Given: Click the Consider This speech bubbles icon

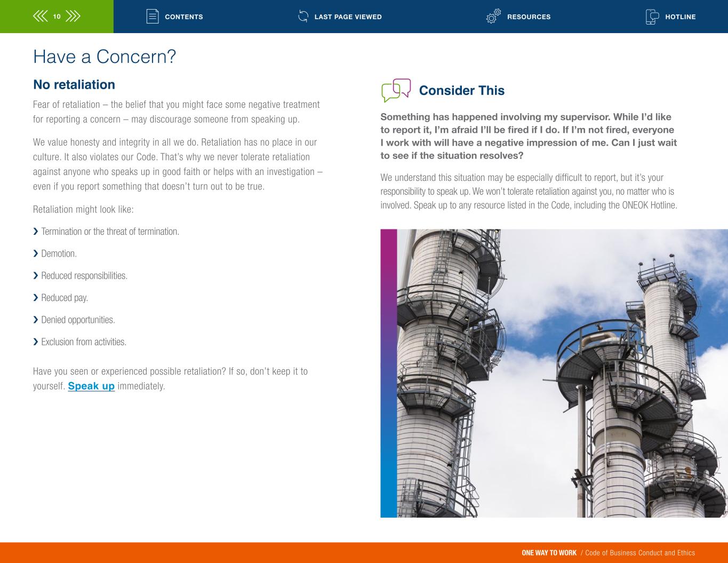Looking at the screenshot, I should point(396,90).
